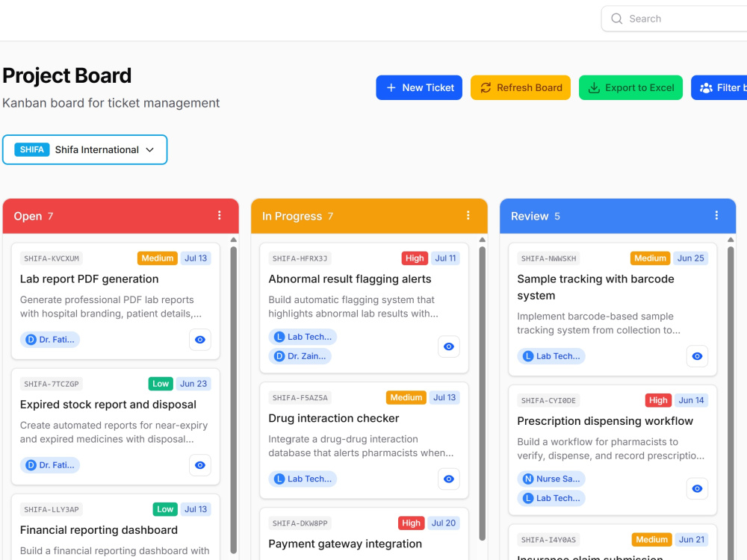This screenshot has width=747, height=560.
Task: Open Review column three-dot menu
Action: click(716, 215)
